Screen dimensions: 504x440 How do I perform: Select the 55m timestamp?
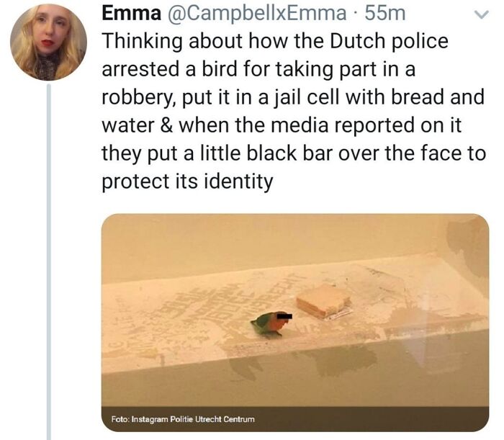pos(385,14)
